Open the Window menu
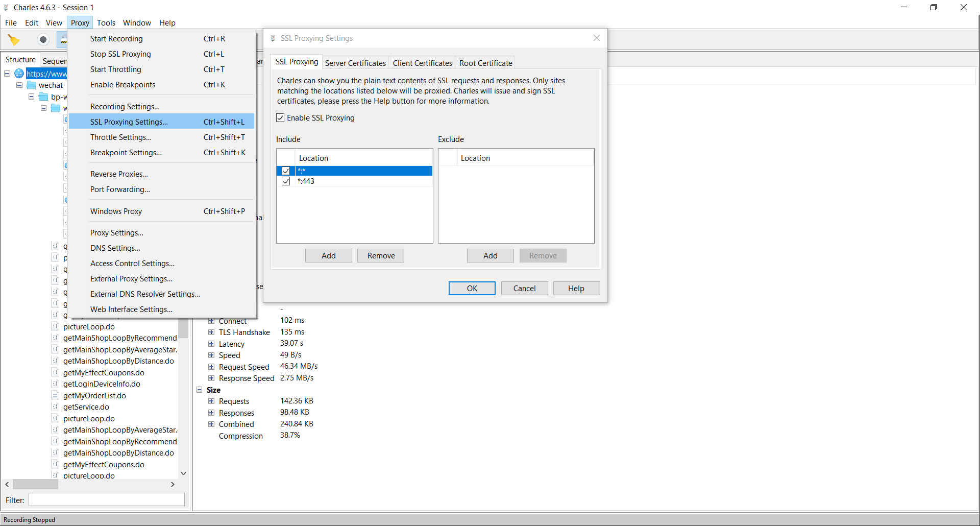 coord(137,23)
